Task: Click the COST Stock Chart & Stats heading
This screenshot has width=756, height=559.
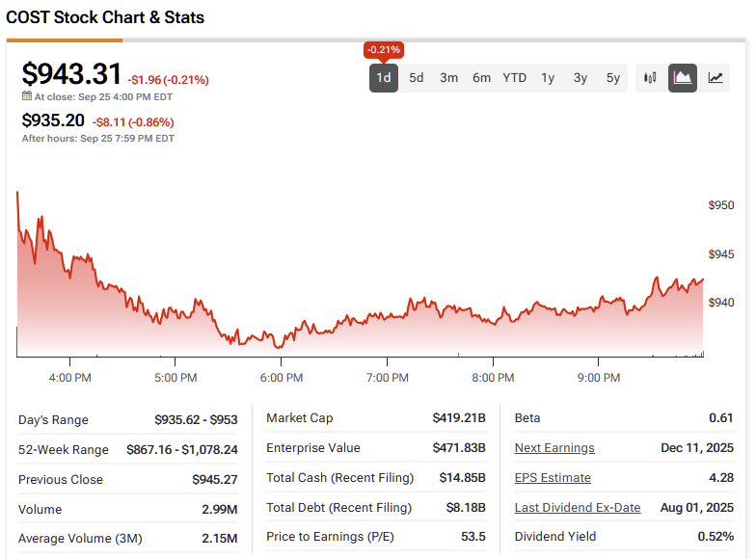Action: (x=105, y=17)
